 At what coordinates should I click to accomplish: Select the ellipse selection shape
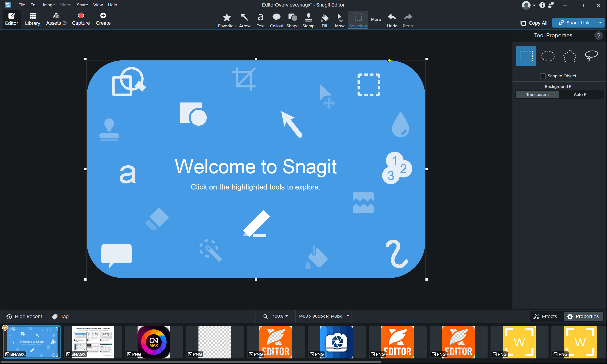pyautogui.click(x=548, y=56)
